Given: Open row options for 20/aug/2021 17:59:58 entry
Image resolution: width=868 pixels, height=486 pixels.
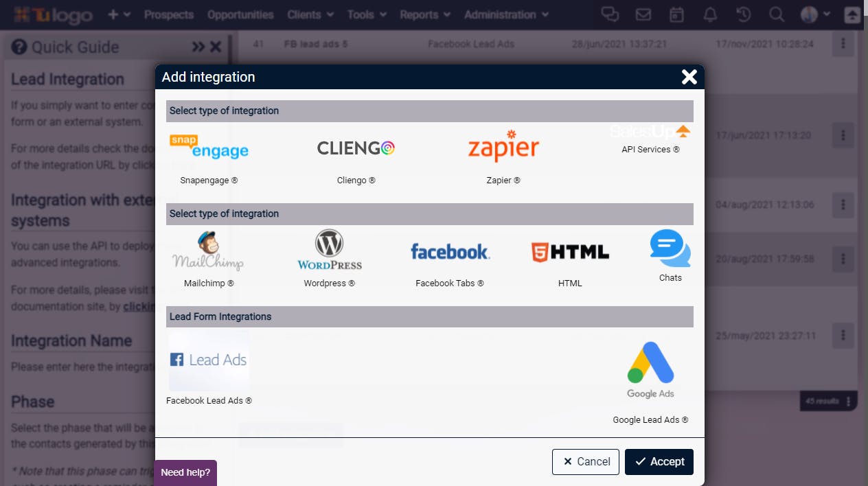Looking at the screenshot, I should [x=843, y=259].
